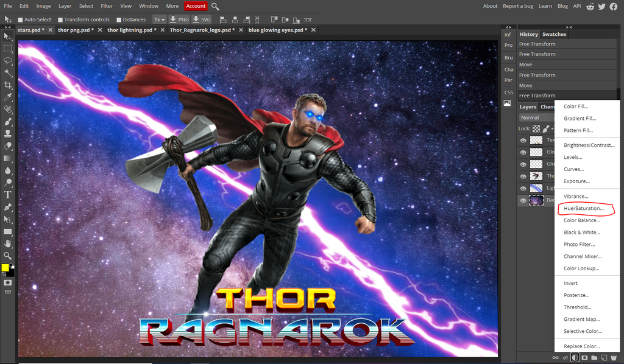
Task: Click the yellow foreground color swatch
Action: 5,268
